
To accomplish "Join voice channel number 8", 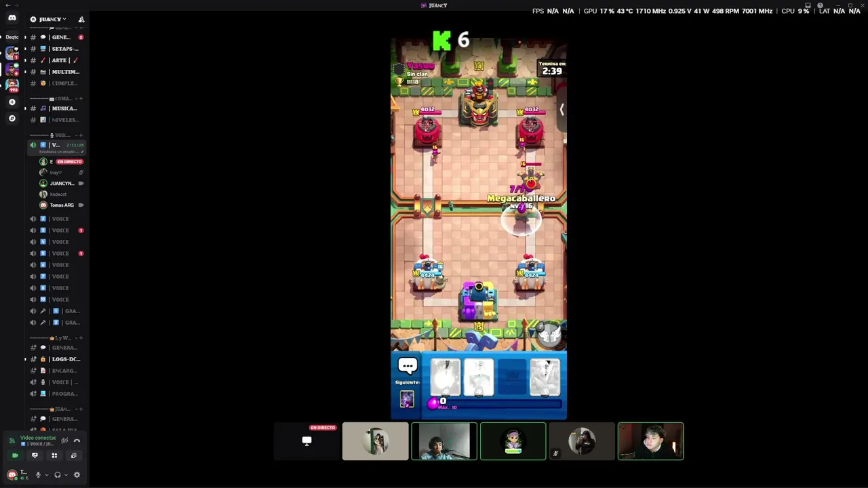I will coord(57,288).
